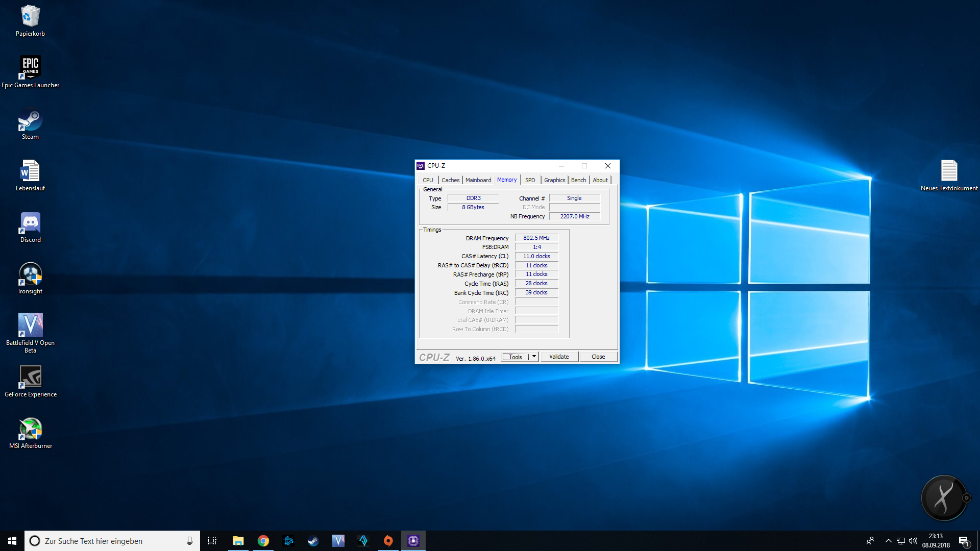Click the Validate button
The width and height of the screenshot is (980, 551).
click(559, 357)
